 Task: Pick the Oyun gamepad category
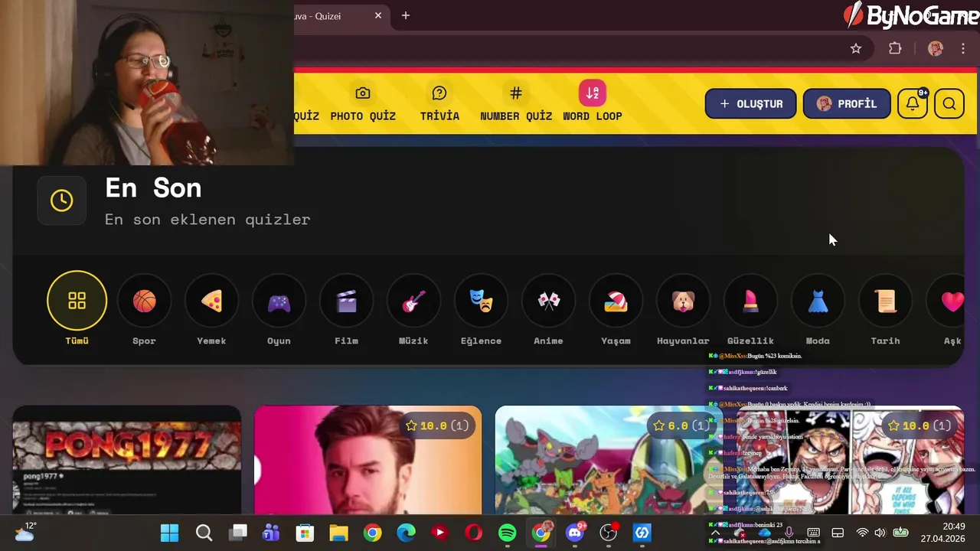pos(279,301)
